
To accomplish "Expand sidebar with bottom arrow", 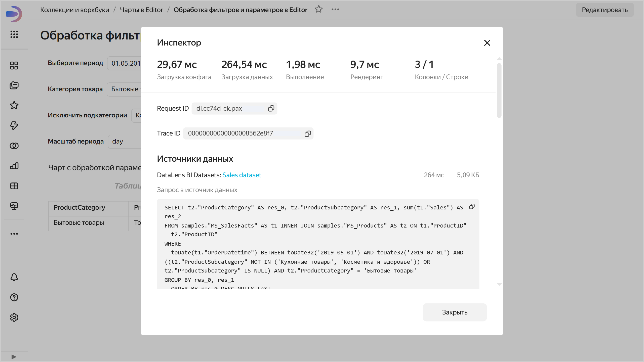I will (x=14, y=356).
